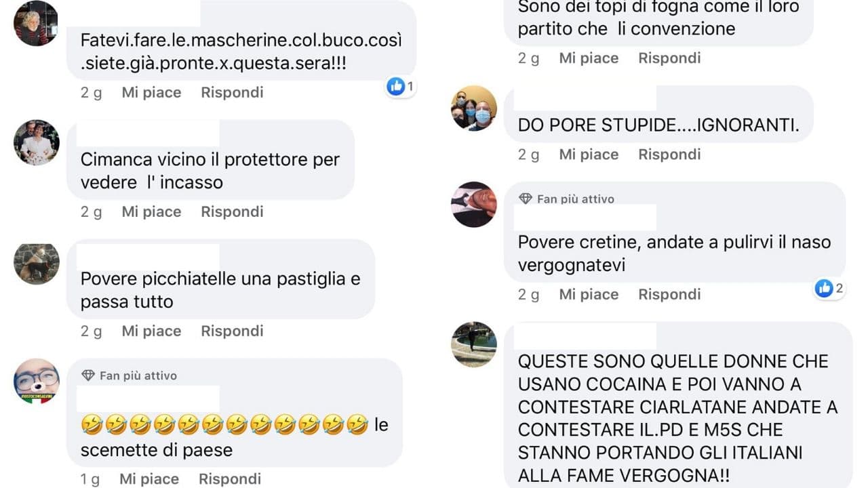
Task: Reply to the DO PORE STUPIDE comment
Action: pyautogui.click(x=669, y=154)
